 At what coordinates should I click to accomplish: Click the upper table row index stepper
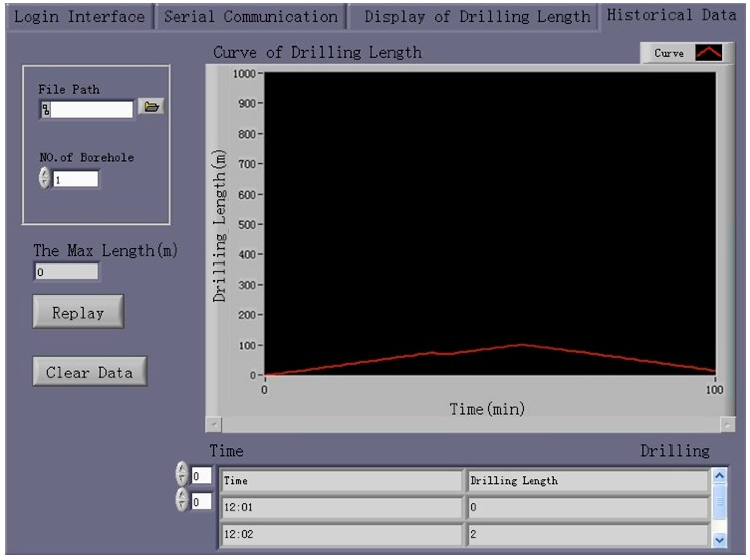(x=182, y=473)
